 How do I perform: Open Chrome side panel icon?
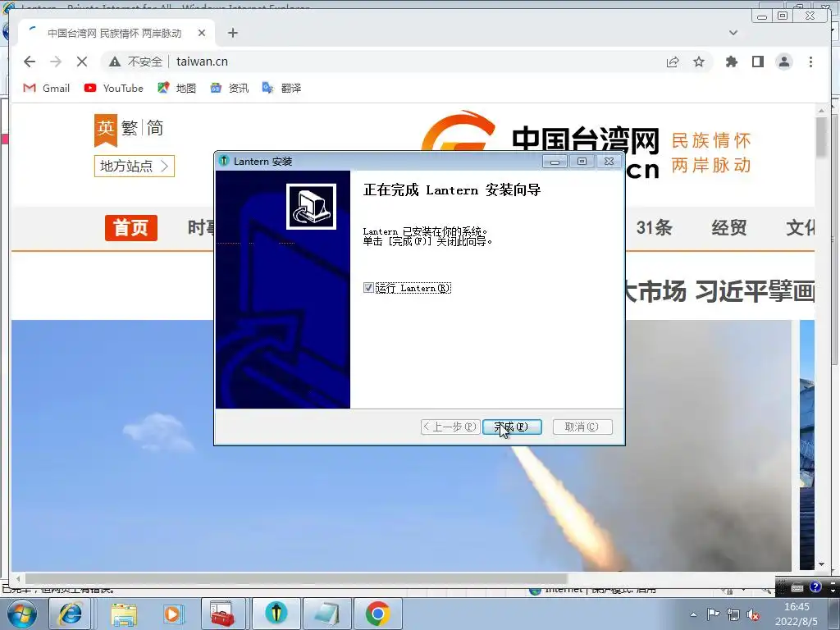(757, 62)
